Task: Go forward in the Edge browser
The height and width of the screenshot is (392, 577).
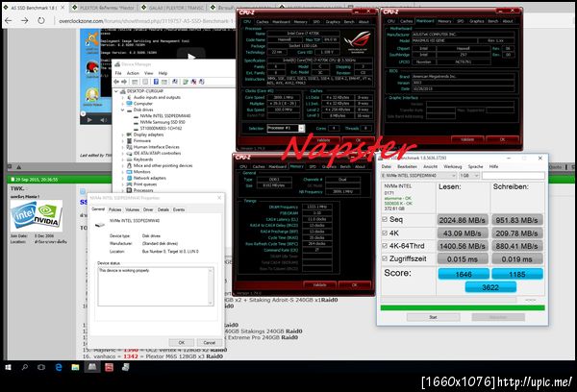Action: pos(25,20)
